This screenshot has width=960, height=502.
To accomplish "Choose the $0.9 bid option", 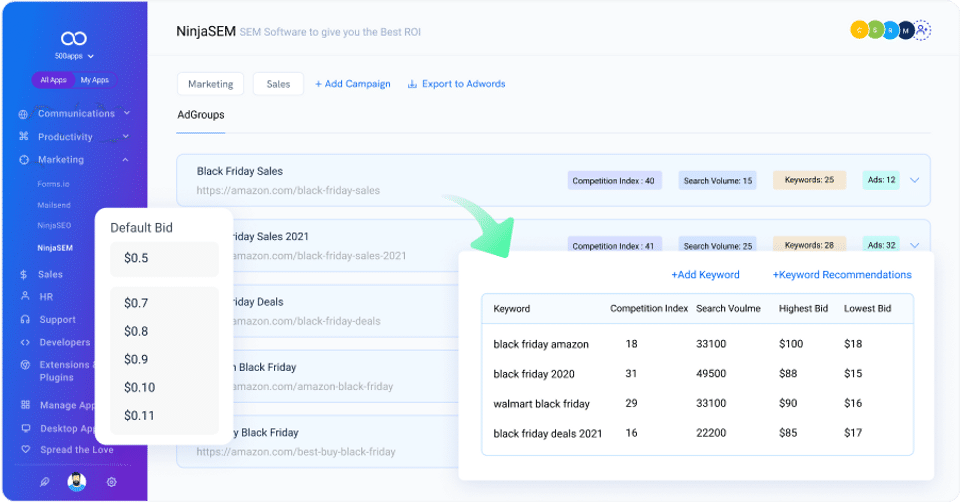I will (136, 359).
